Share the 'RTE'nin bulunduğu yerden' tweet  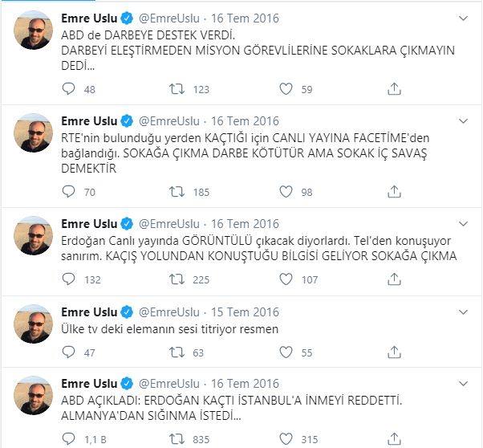pyautogui.click(x=394, y=192)
